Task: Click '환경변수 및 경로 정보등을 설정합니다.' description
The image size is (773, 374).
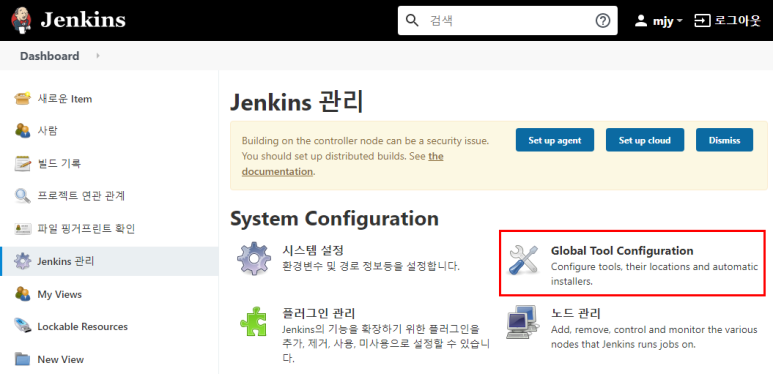Action: click(x=371, y=267)
